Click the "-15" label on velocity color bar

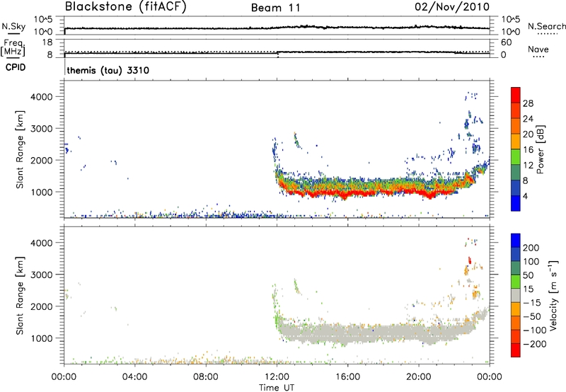pyautogui.click(x=532, y=303)
